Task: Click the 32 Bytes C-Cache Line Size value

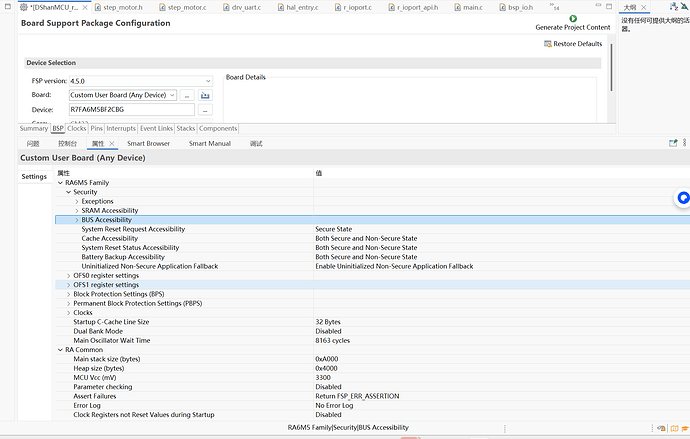Action: pos(328,322)
